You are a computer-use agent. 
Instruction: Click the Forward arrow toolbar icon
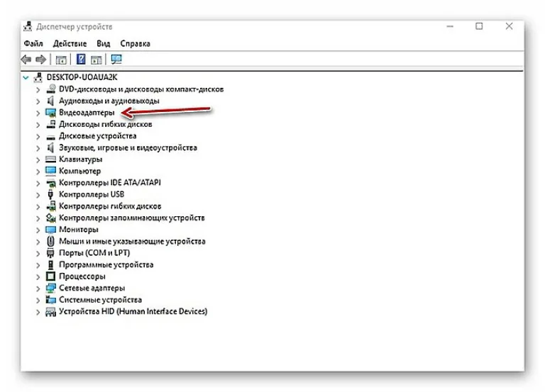click(41, 60)
